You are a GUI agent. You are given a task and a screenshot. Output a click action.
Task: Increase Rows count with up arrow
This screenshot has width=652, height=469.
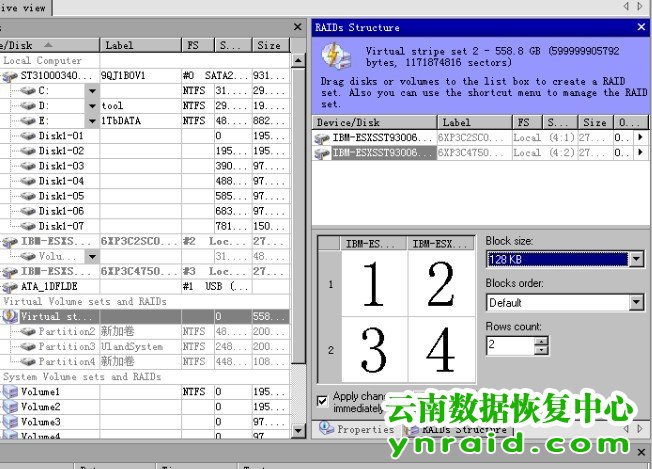pyautogui.click(x=542, y=340)
